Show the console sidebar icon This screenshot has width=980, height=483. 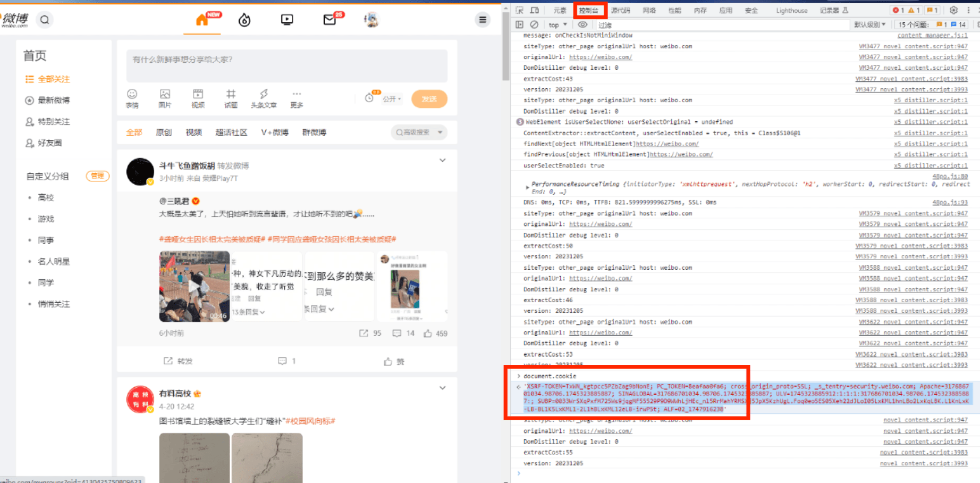(520, 24)
